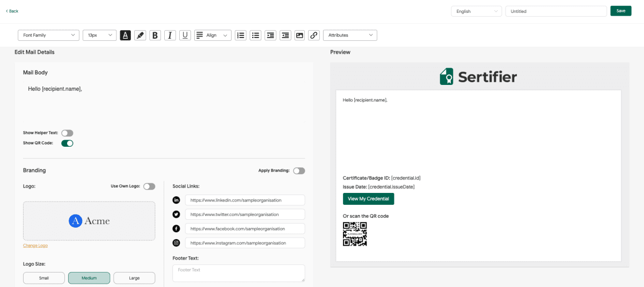Select the Large logo size option
The width and height of the screenshot is (644, 287).
click(x=134, y=278)
